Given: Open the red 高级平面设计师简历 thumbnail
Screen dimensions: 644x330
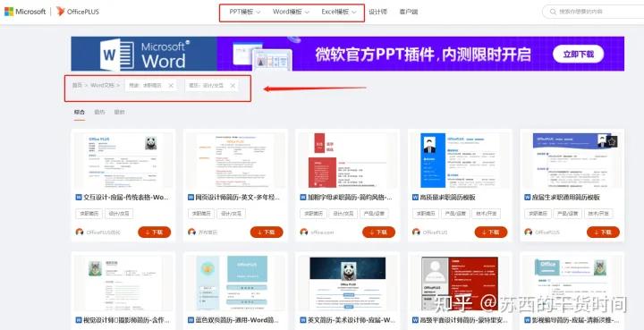Looking at the screenshot, I should tap(460, 283).
